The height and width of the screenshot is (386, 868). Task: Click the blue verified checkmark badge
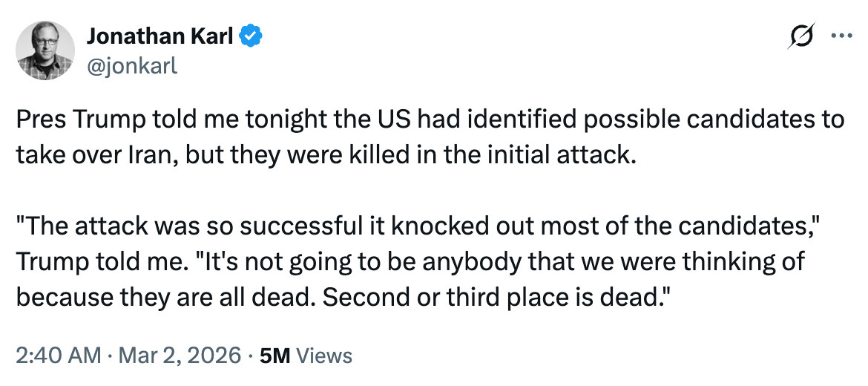point(251,35)
